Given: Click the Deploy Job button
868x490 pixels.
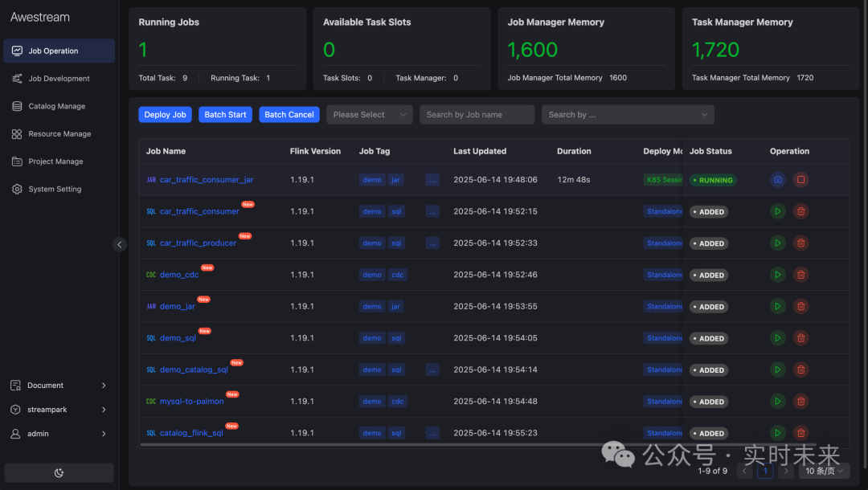Looking at the screenshot, I should (165, 115).
